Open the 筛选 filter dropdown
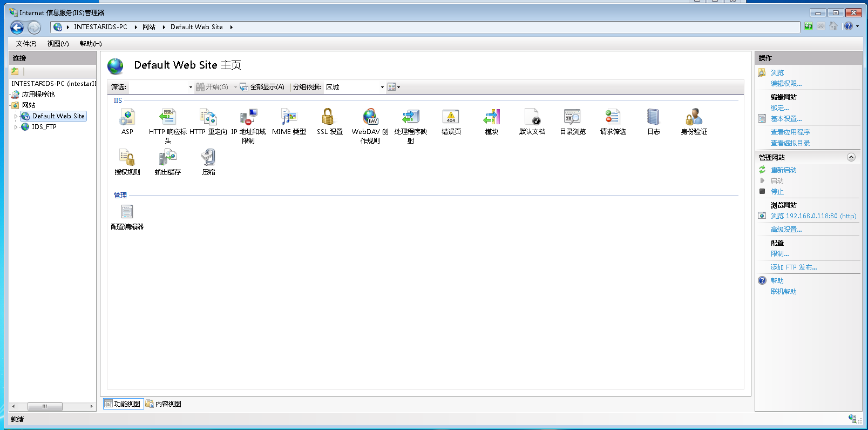Image resolution: width=868 pixels, height=430 pixels. click(x=191, y=87)
